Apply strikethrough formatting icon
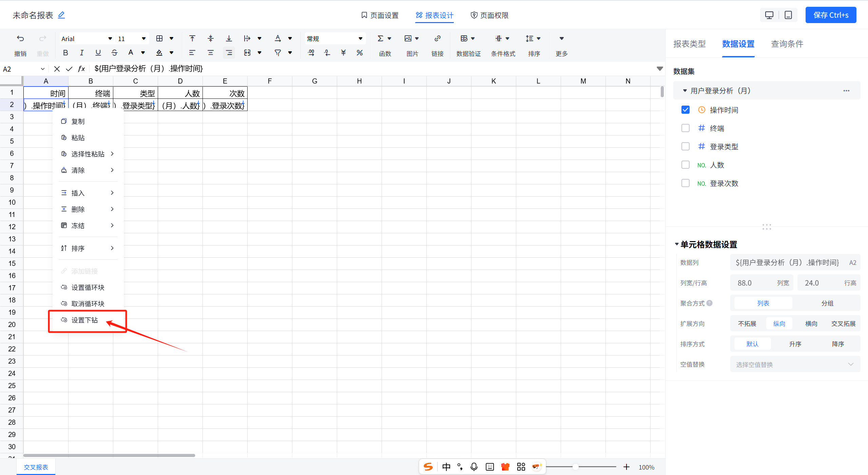 114,53
